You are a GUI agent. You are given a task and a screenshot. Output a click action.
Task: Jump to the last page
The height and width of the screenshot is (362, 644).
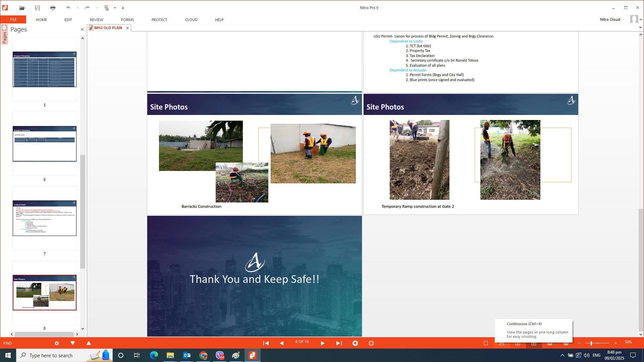pyautogui.click(x=339, y=343)
